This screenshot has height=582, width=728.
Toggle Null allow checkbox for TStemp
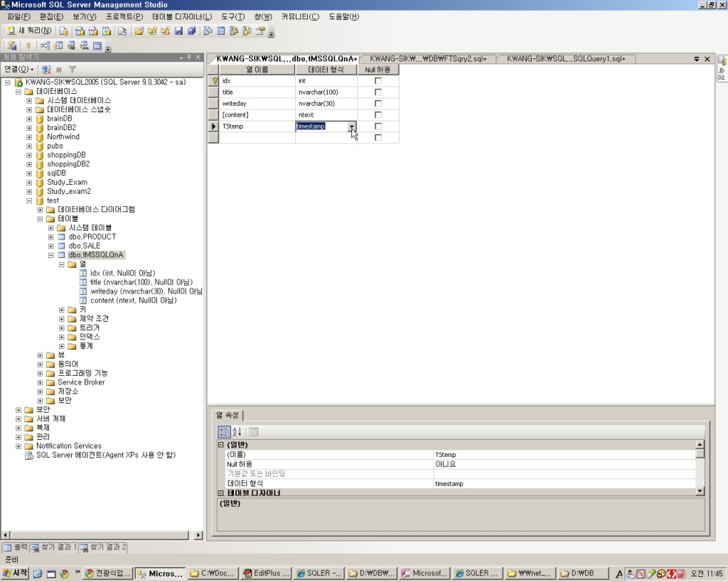[x=378, y=126]
